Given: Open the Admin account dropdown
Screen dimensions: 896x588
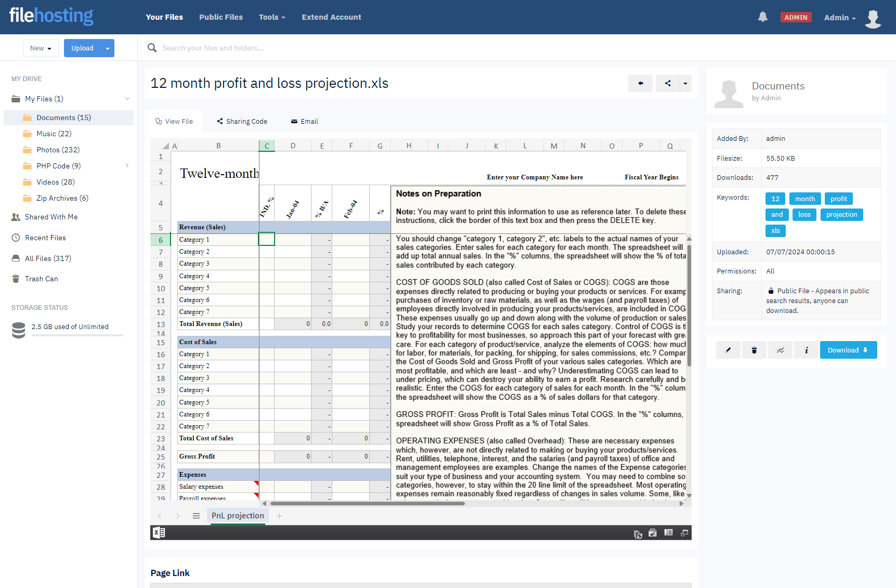Looking at the screenshot, I should point(839,18).
